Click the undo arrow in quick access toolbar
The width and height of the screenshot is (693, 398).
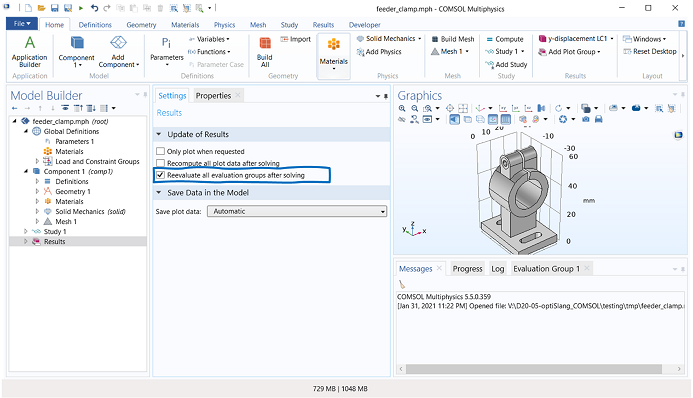click(x=94, y=8)
